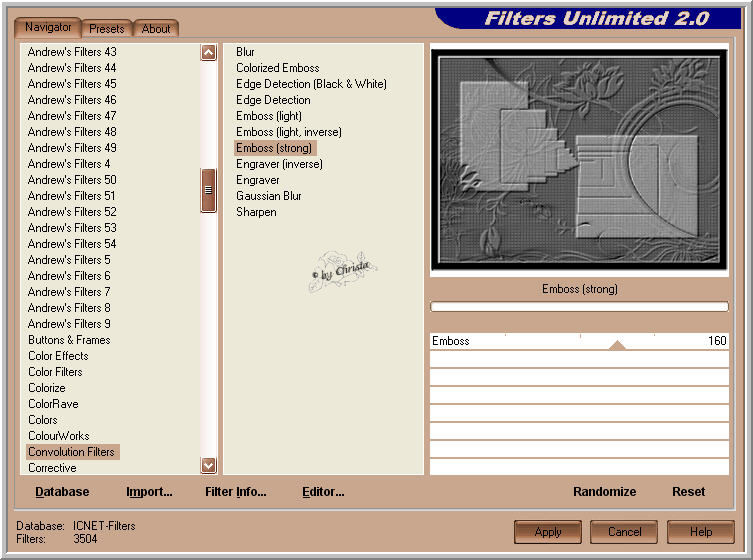Image resolution: width=753 pixels, height=560 pixels.
Task: Click the Import... button
Action: pyautogui.click(x=149, y=492)
